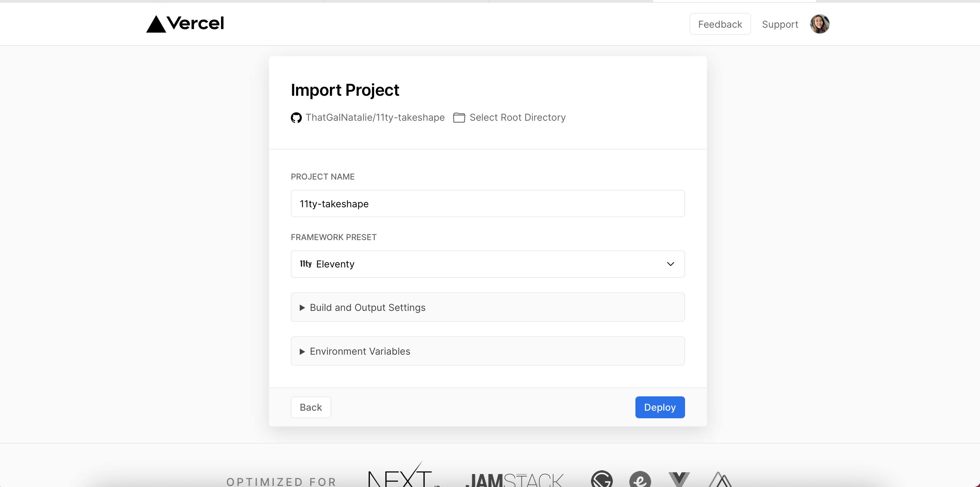Click the Vercel wordmark text
Image resolution: width=980 pixels, height=487 pixels.
tap(195, 23)
